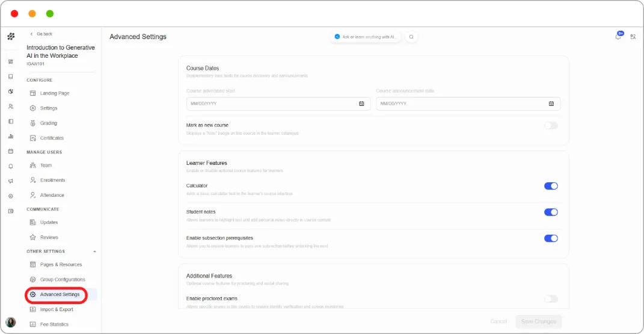Click the Advanced Settings page heading

point(138,37)
